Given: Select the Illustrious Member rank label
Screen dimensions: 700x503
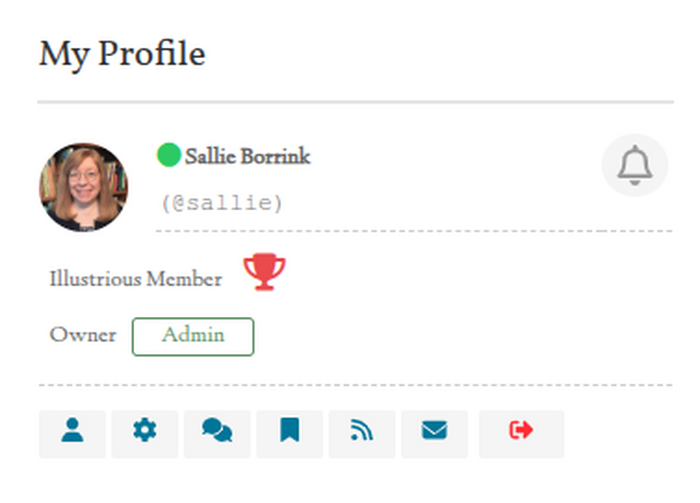Looking at the screenshot, I should click(x=136, y=279).
